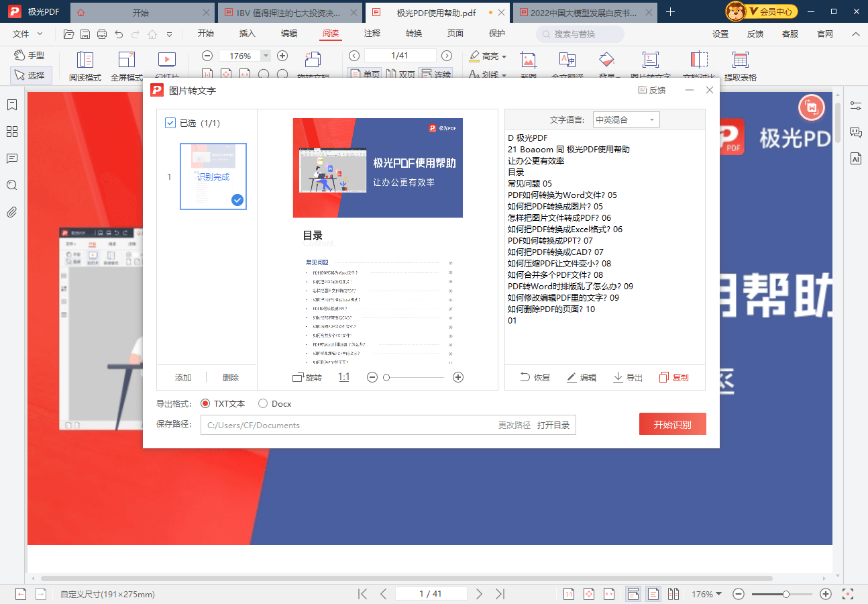The height and width of the screenshot is (604, 868).
Task: Zoom out using toolbar minus button
Action: click(207, 56)
